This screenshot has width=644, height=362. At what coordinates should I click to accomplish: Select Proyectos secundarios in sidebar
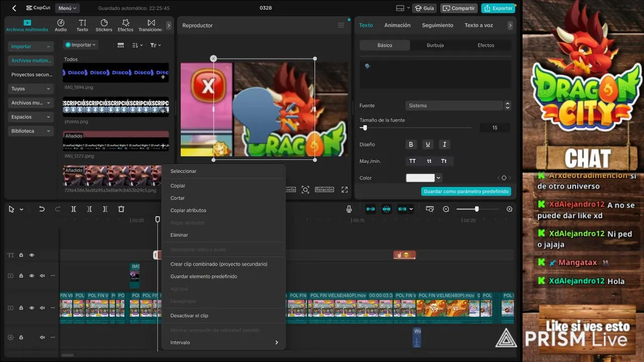click(31, 74)
